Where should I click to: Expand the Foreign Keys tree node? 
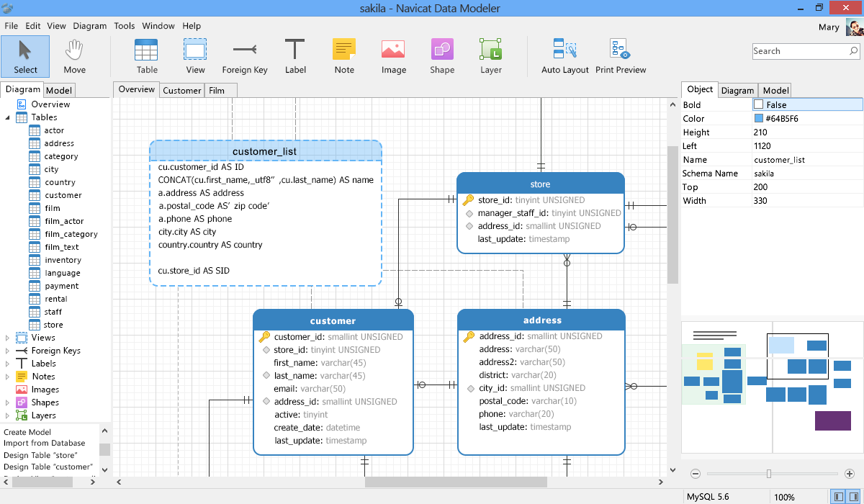pyautogui.click(x=8, y=351)
